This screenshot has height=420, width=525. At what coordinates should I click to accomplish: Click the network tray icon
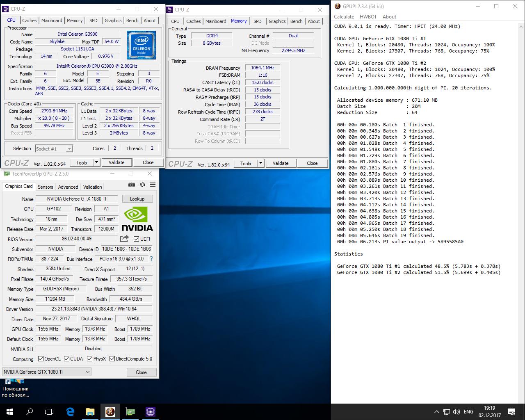(446, 412)
